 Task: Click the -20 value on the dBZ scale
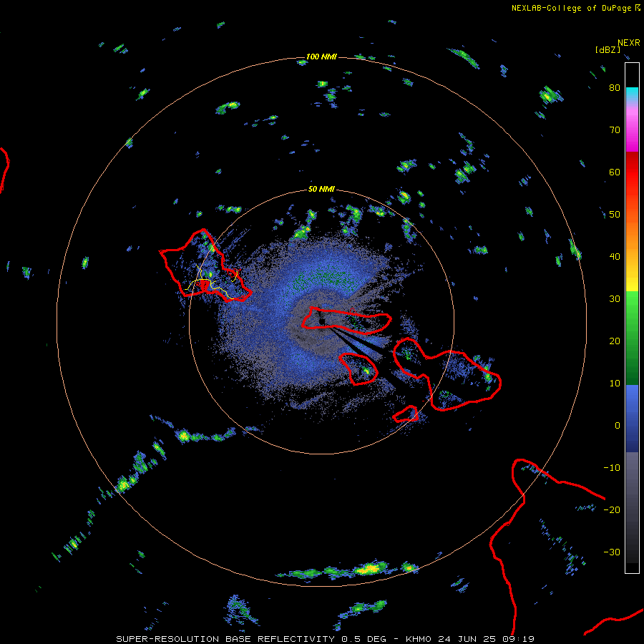612,510
